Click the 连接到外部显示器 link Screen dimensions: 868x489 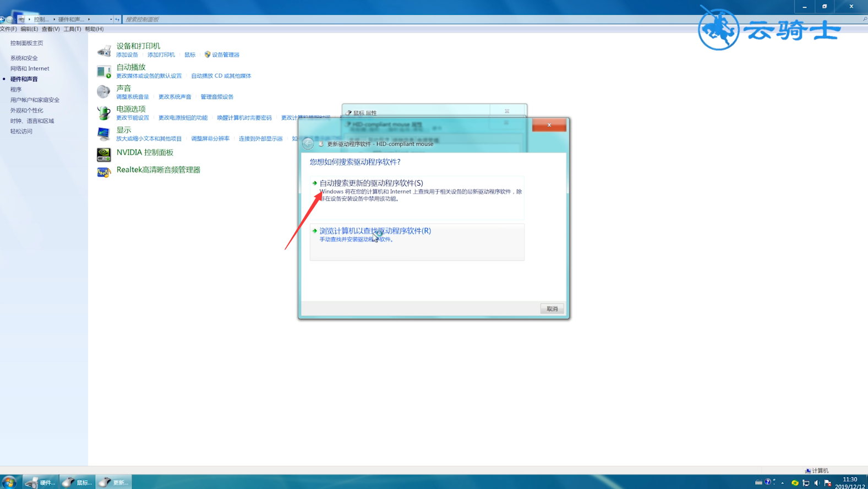coord(260,138)
